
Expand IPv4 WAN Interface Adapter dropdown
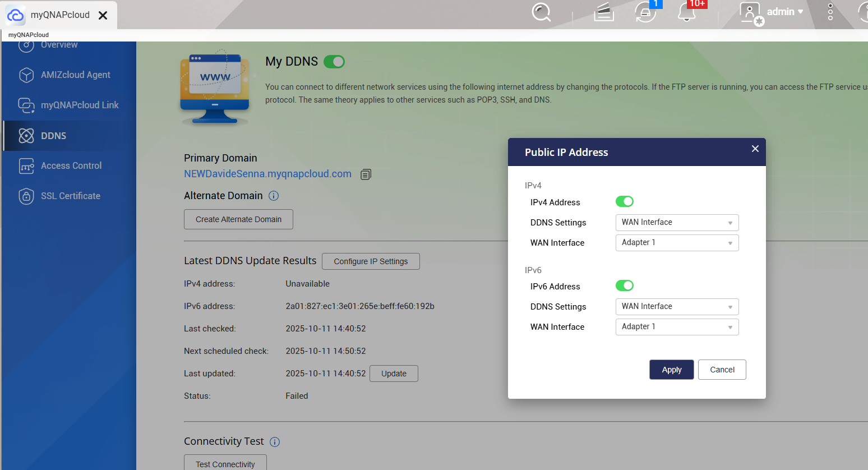tap(677, 243)
